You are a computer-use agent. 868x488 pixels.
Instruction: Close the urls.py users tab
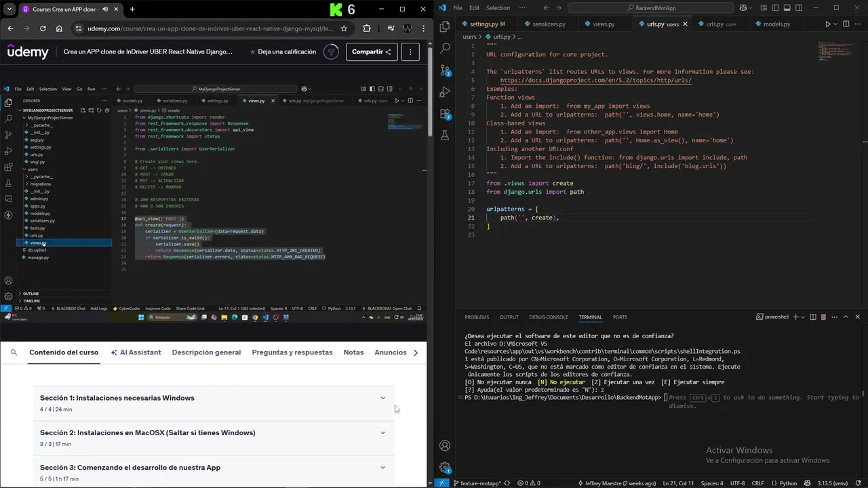pyautogui.click(x=685, y=24)
